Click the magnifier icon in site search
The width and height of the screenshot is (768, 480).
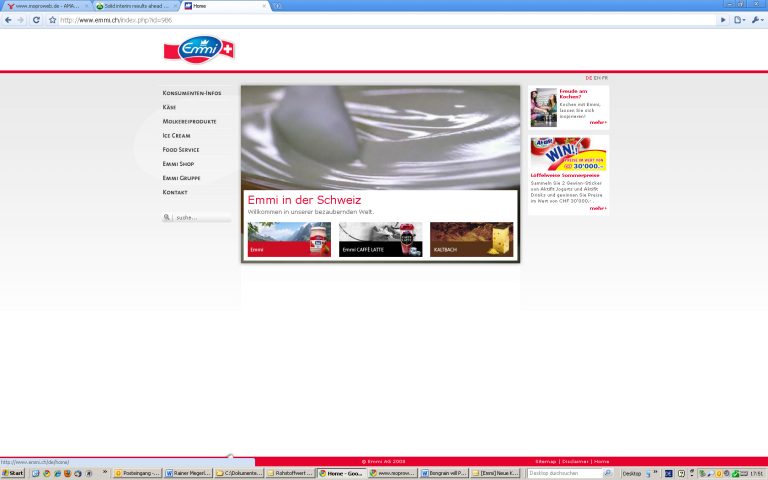tap(167, 217)
